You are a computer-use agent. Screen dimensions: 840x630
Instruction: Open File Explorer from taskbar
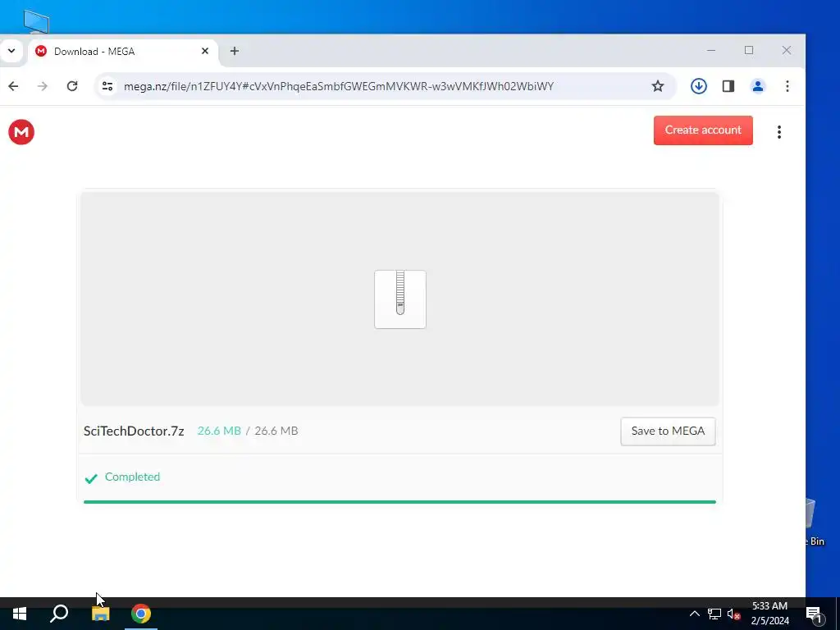pos(100,614)
